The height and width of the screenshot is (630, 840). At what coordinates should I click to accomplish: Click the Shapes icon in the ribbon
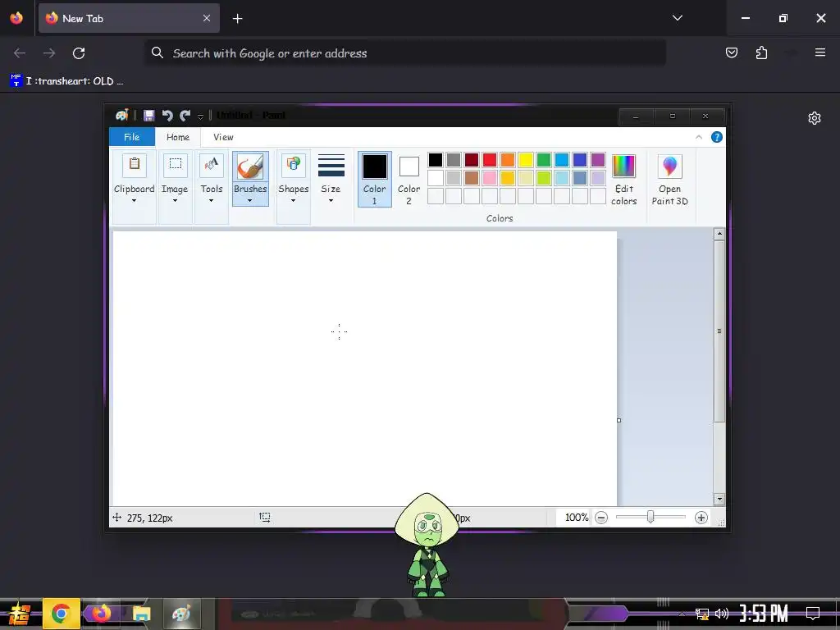point(294,164)
